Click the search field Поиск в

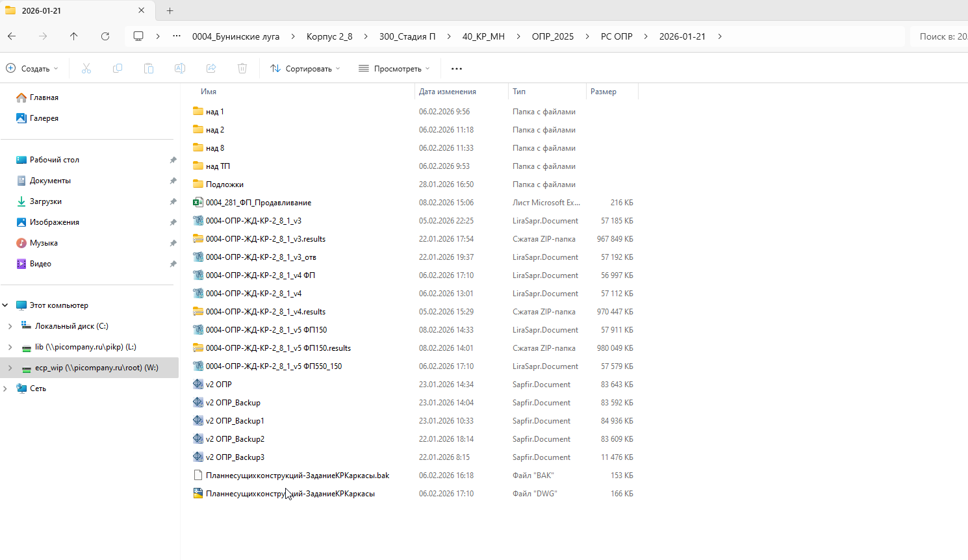pos(940,36)
